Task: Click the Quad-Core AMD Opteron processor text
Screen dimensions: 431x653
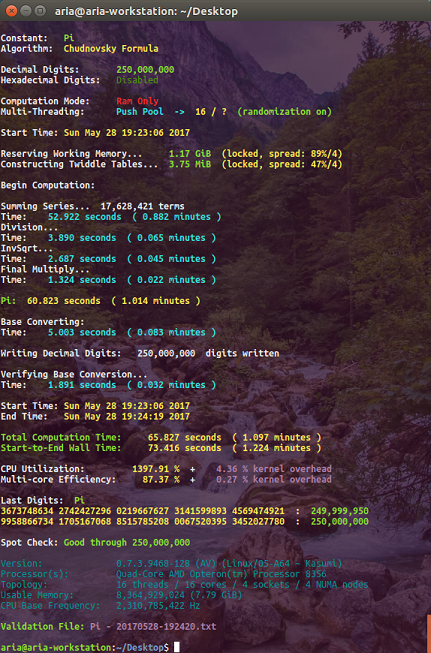Action: point(221,574)
